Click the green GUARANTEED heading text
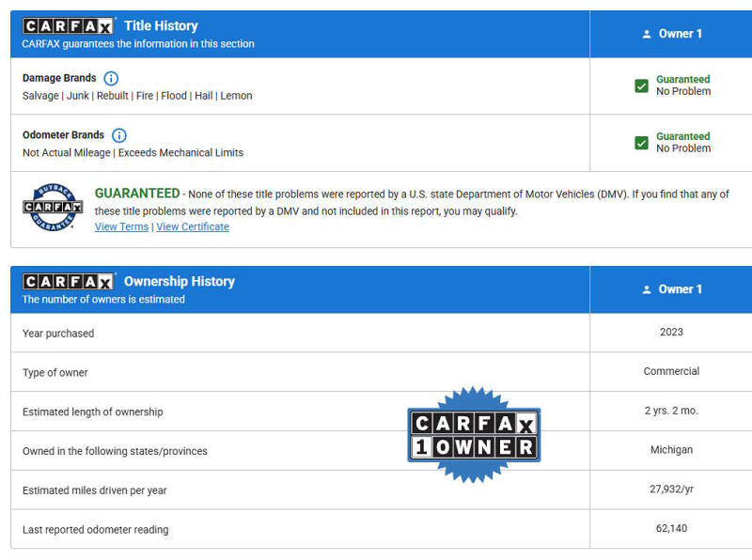The height and width of the screenshot is (560, 752). 137,194
